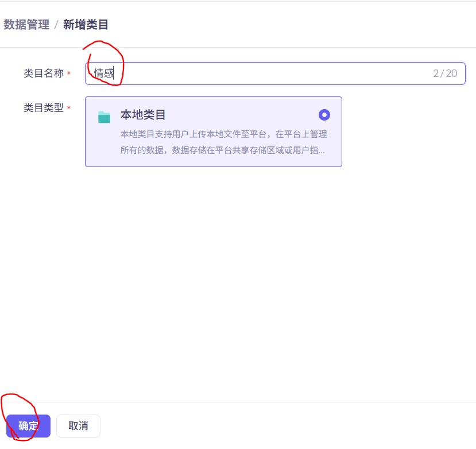Click the 本地类目 card title text
Image resolution: width=476 pixels, height=449 pixels.
[142, 115]
